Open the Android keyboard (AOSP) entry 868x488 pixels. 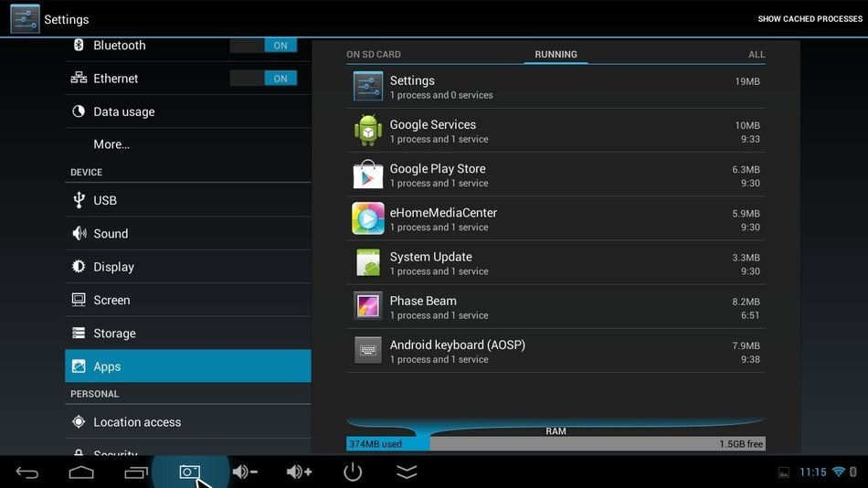556,351
